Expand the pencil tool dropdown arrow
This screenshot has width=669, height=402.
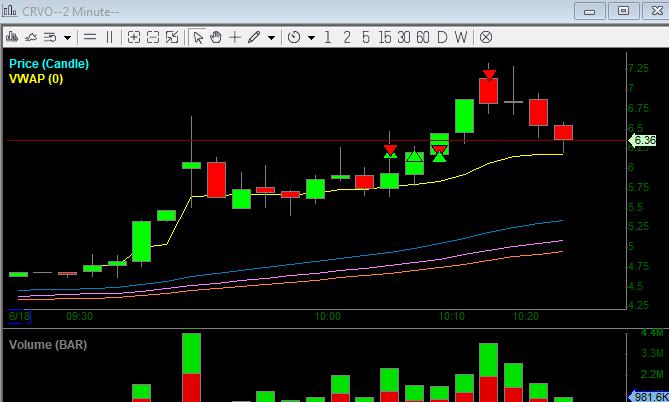click(271, 38)
